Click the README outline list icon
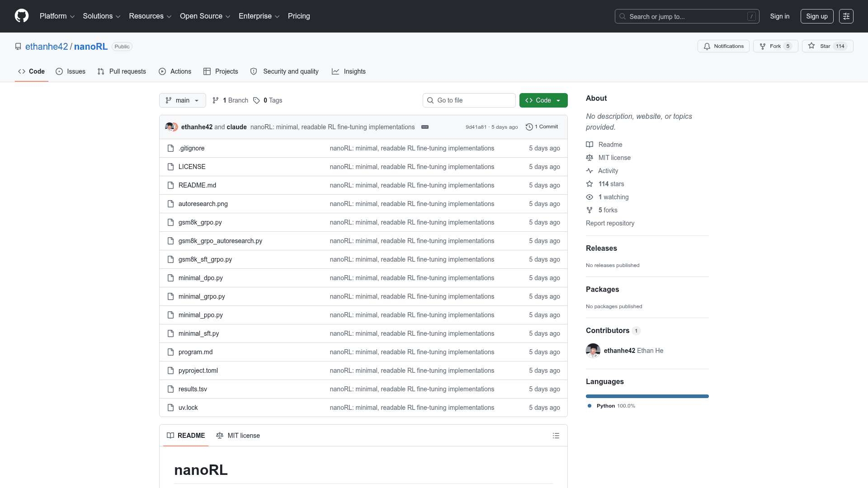Image resolution: width=868 pixels, height=488 pixels. (x=556, y=436)
